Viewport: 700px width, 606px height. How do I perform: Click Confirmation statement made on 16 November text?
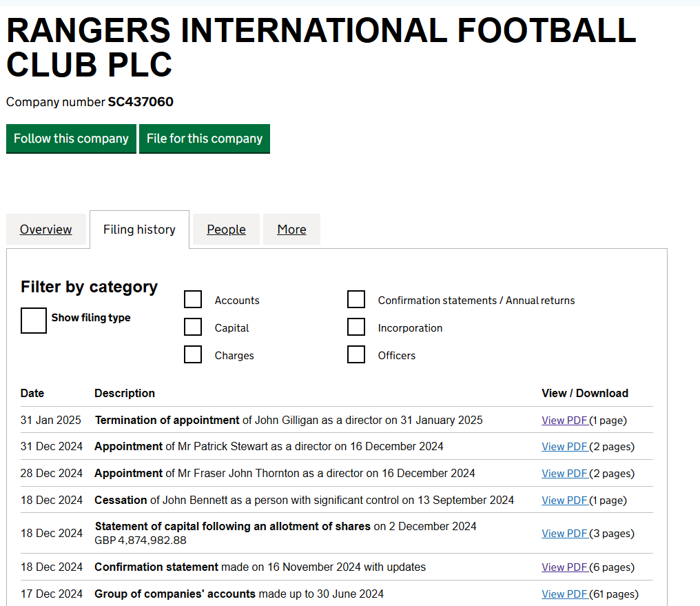click(260, 567)
